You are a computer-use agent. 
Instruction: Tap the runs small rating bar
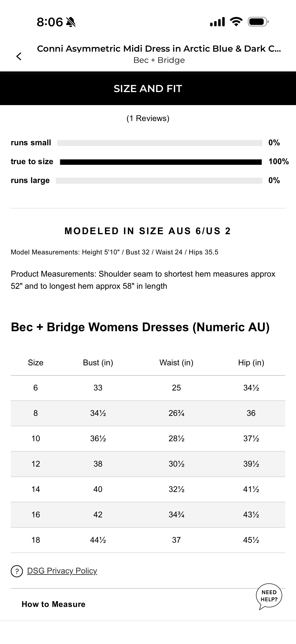pyautogui.click(x=160, y=143)
